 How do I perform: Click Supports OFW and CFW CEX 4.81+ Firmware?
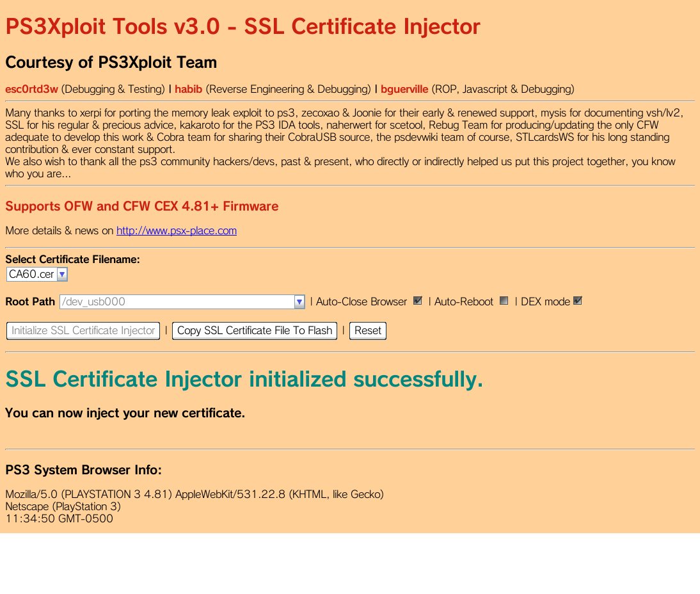[142, 206]
